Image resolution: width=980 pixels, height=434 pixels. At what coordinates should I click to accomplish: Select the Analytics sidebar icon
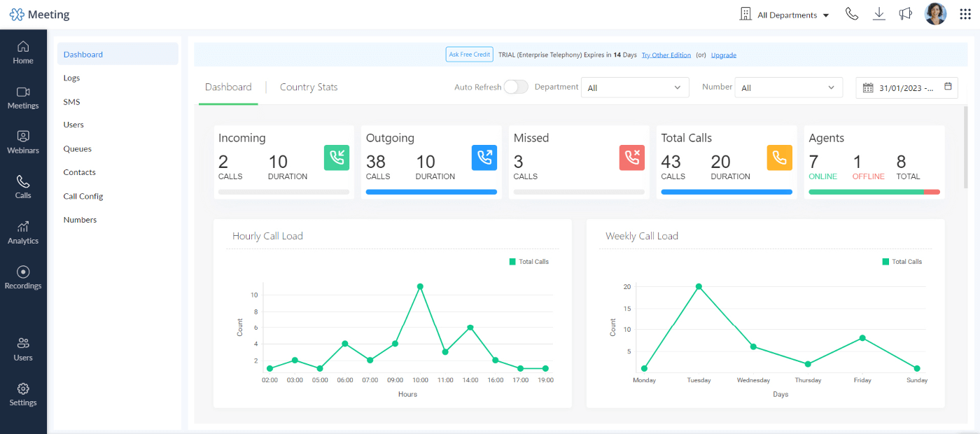(x=23, y=232)
